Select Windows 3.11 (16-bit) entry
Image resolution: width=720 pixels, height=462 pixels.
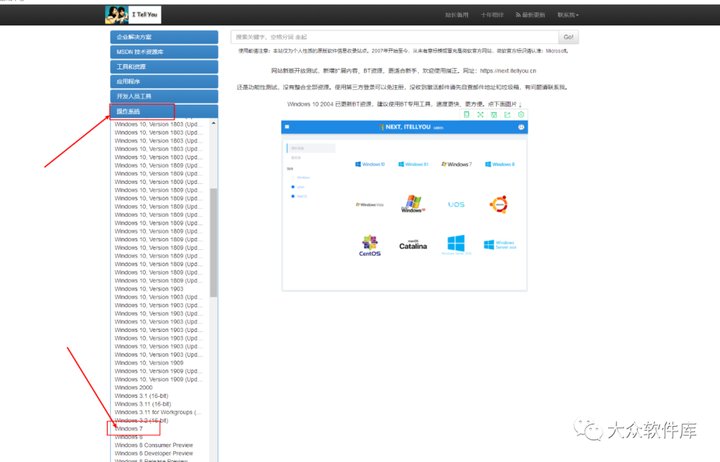143,404
